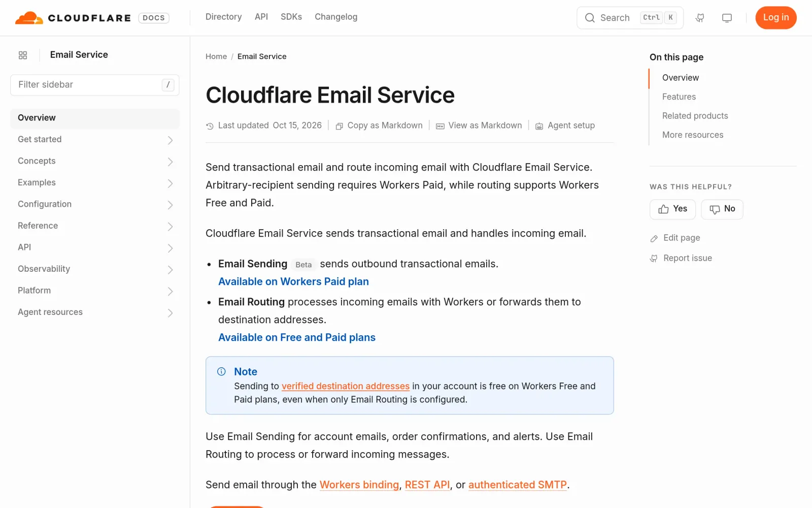Click the Last updated history icon
This screenshot has height=508, width=812.
pos(210,126)
